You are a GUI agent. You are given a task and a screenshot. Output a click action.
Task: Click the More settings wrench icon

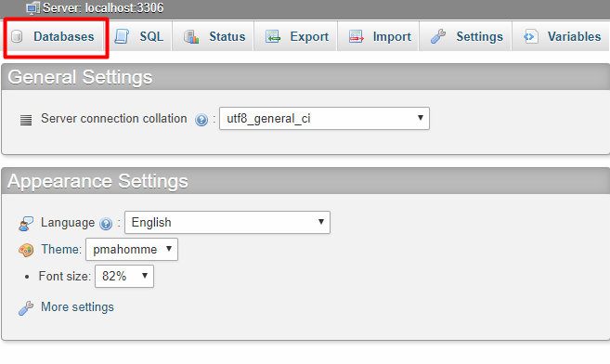pos(26,308)
